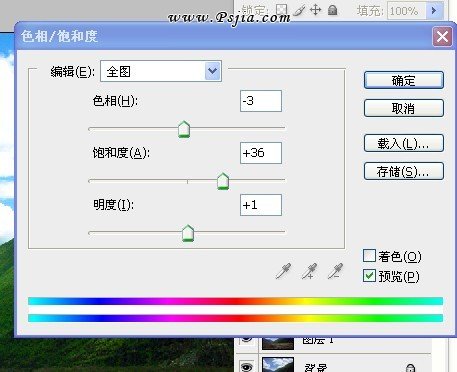This screenshot has height=372, width=457.
Task: Close the 色相/饱和度 dialog
Action: point(442,36)
